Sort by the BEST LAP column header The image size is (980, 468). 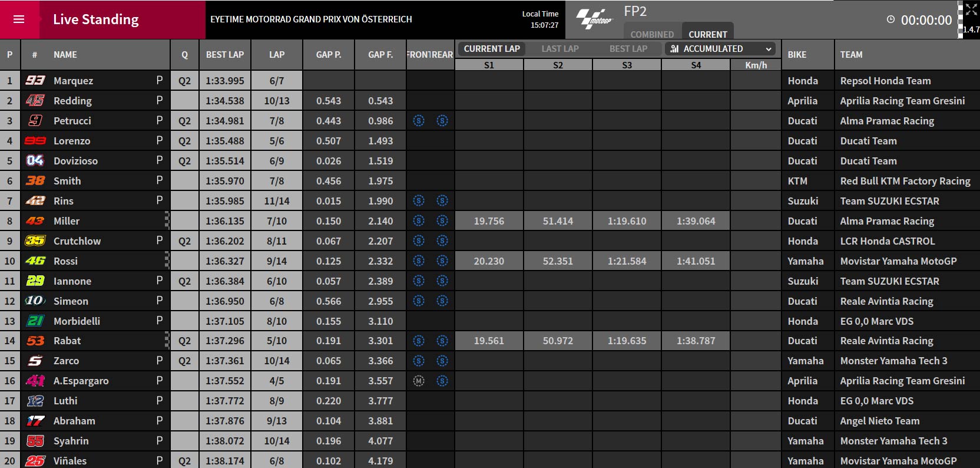(225, 55)
